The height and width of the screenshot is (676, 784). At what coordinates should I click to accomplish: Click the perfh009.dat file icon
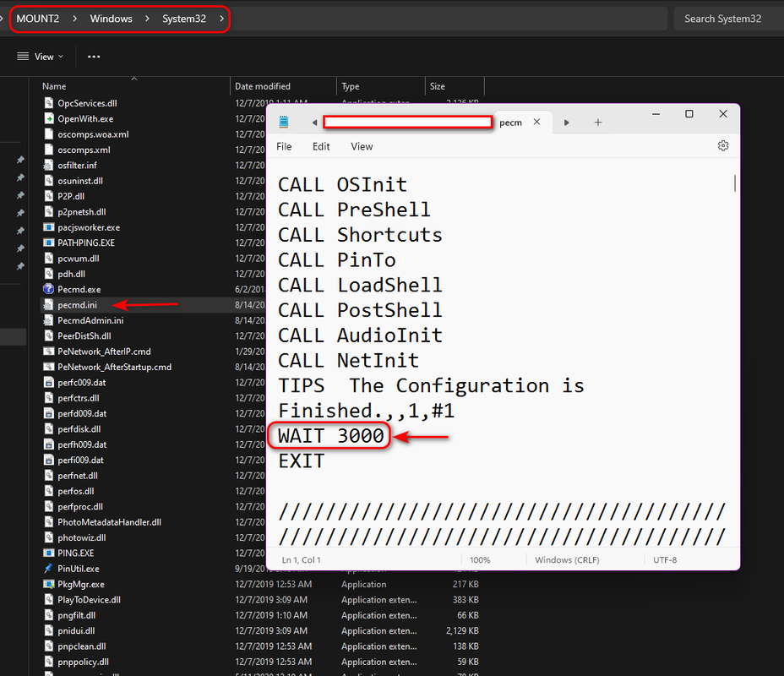48,444
